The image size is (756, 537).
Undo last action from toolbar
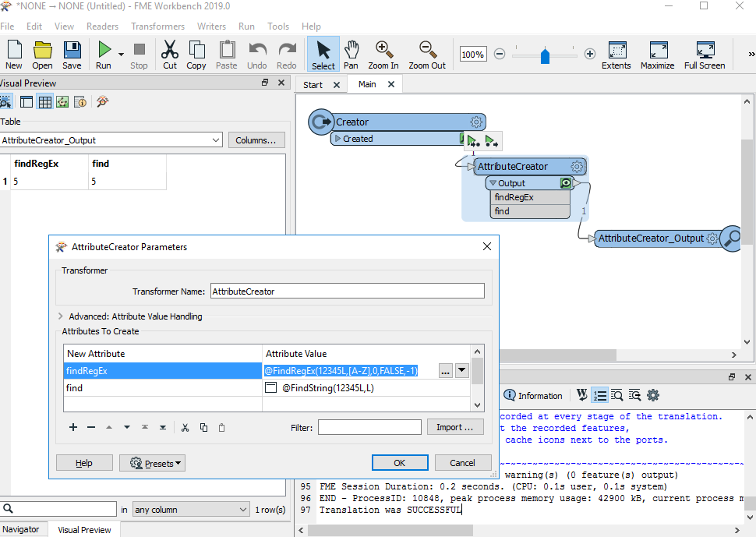click(257, 55)
